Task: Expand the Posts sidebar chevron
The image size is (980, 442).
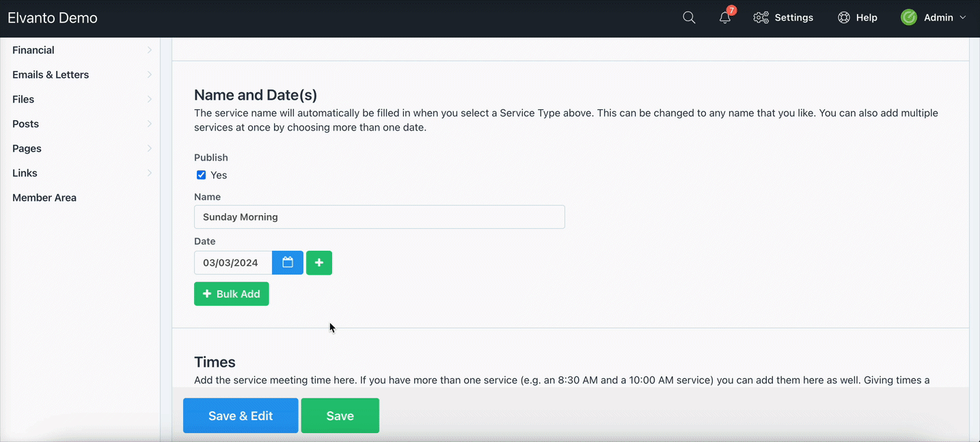Action: pos(150,124)
